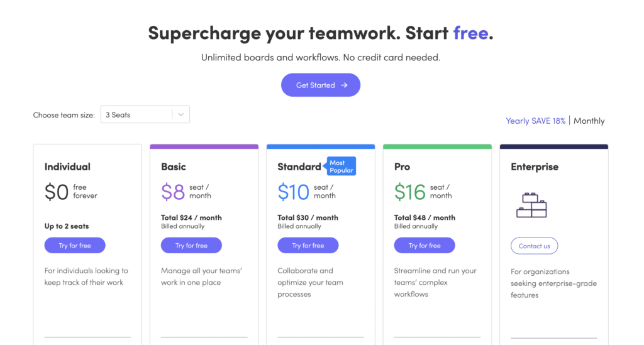Click the green color bar atop Pro

438,146
